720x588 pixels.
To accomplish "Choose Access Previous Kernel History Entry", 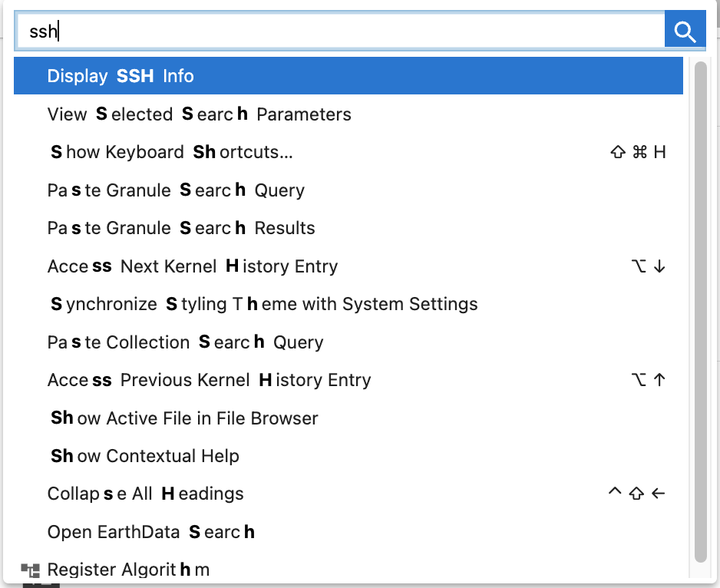I will [x=348, y=380].
